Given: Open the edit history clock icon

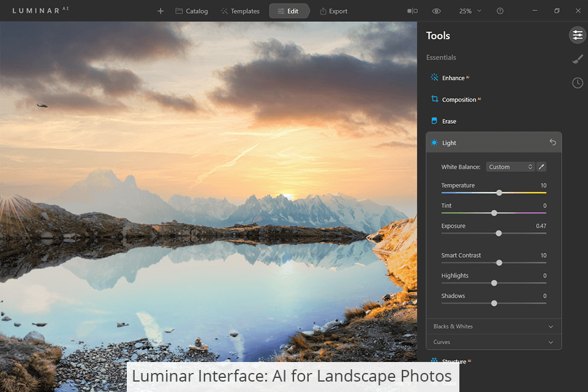Looking at the screenshot, I should coord(578,83).
